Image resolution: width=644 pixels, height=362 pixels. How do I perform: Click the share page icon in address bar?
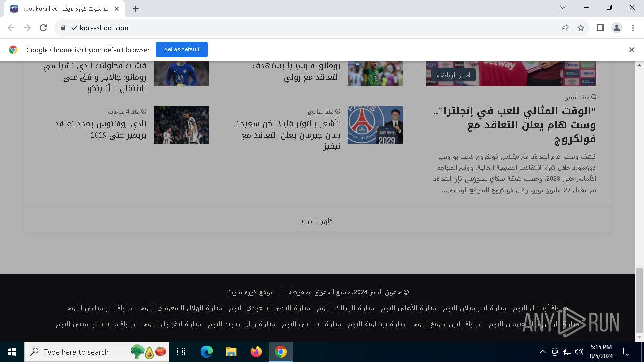tap(565, 28)
